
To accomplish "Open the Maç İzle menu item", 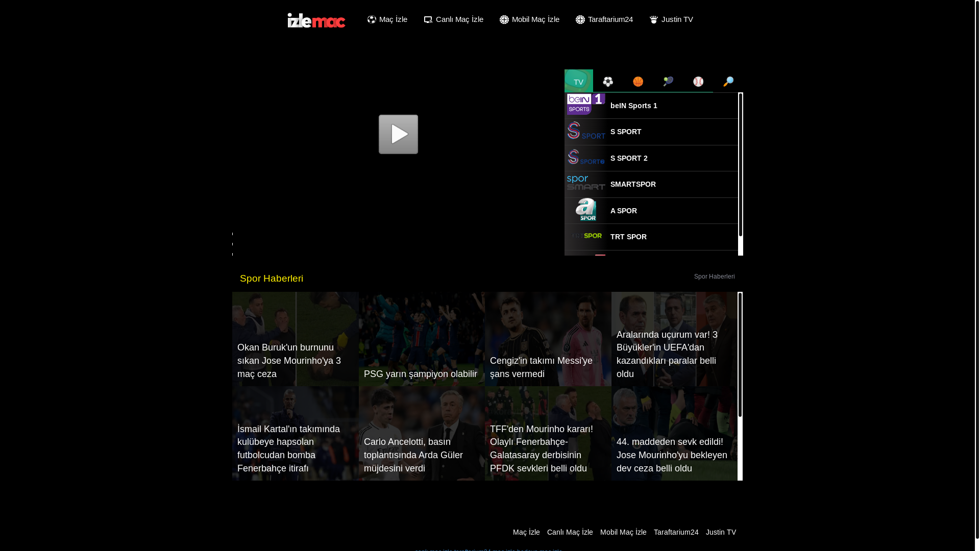I will tap(387, 19).
